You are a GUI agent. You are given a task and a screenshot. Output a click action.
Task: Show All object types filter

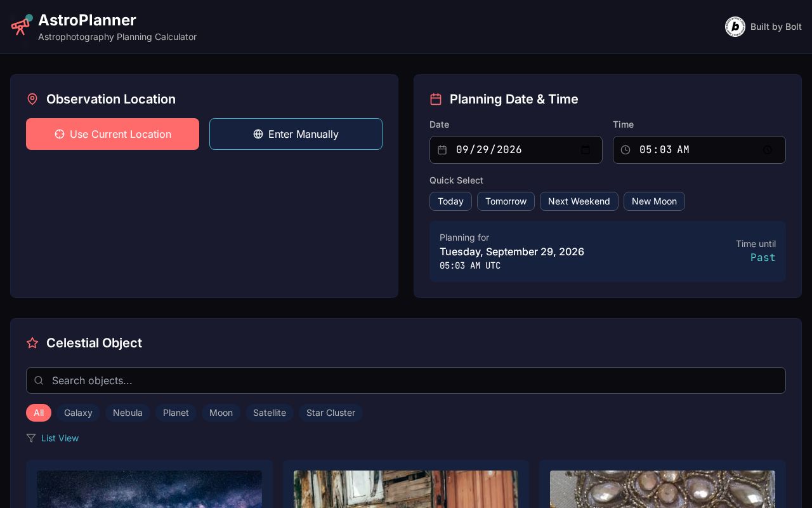39,413
